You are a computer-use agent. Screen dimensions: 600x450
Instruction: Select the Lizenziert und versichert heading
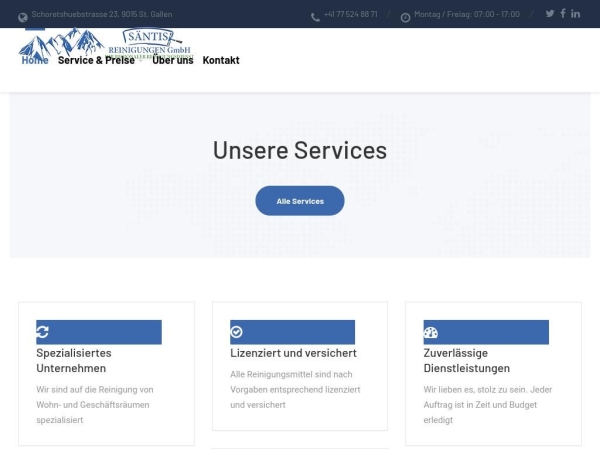pyautogui.click(x=293, y=353)
